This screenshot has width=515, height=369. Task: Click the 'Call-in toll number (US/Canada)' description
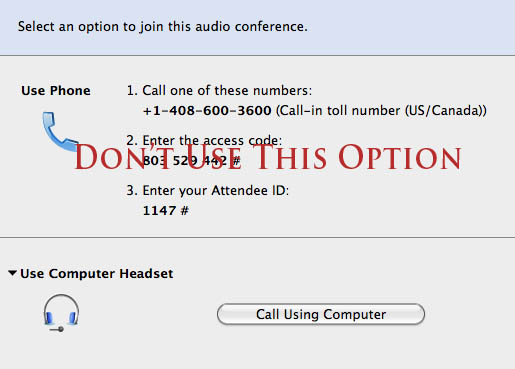pos(381,111)
